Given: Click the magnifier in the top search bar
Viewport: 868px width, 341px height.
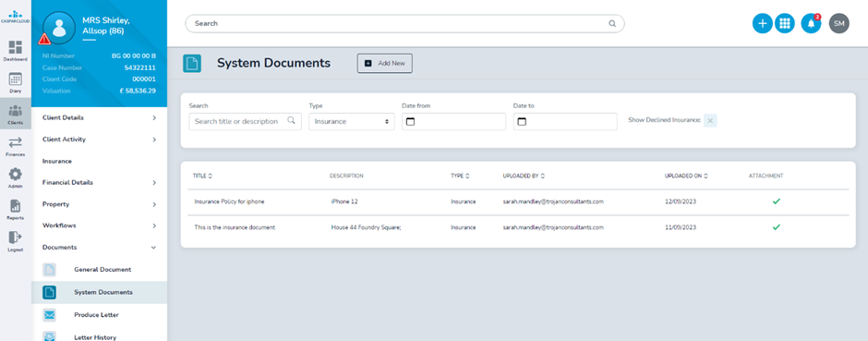Looking at the screenshot, I should pos(612,24).
